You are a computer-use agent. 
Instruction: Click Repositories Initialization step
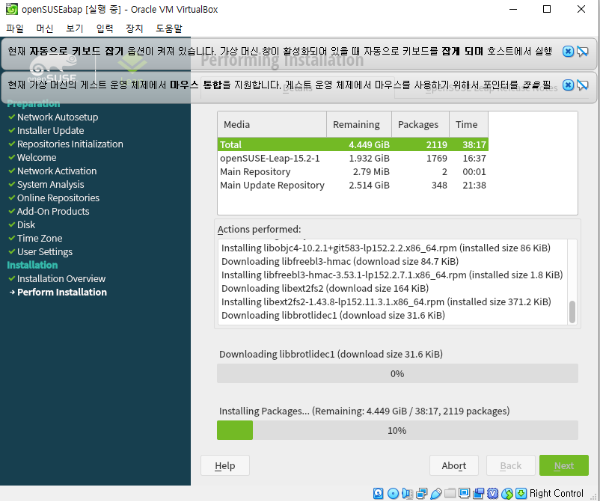[70, 144]
